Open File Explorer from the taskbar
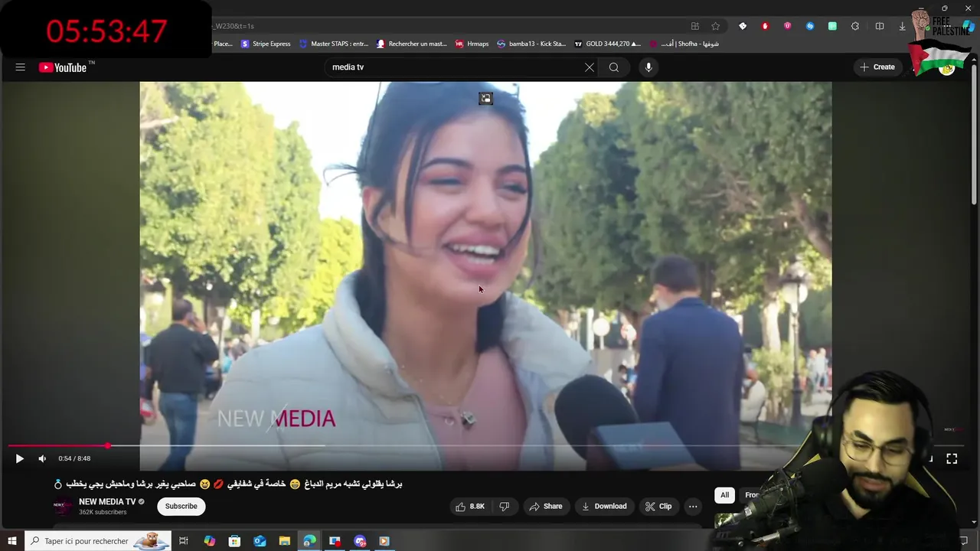Screen dimensions: 980x551 tap(284, 541)
